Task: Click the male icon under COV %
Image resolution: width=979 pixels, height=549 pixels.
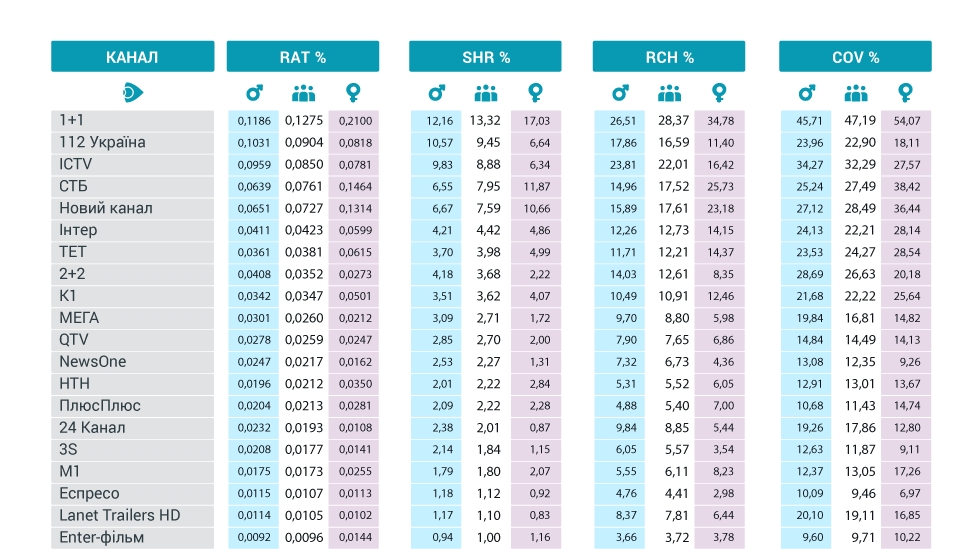Action: click(807, 93)
